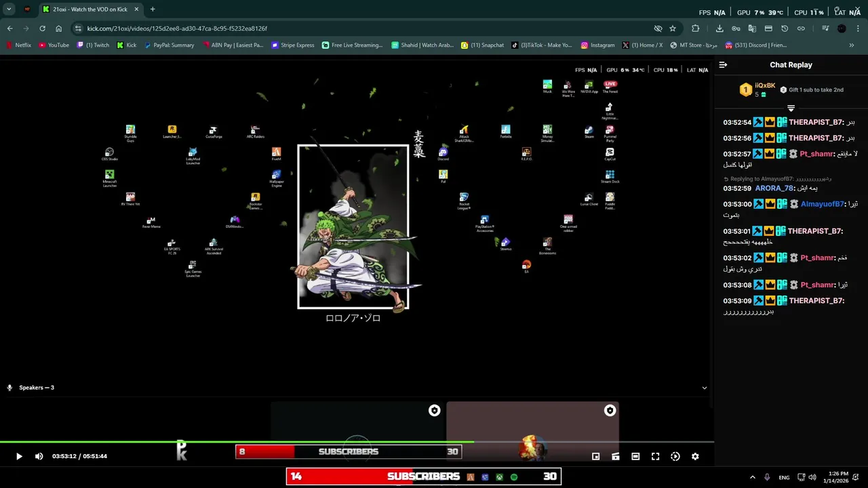This screenshot has width=868, height=488.
Task: Go back to previous page
Action: tap(9, 28)
